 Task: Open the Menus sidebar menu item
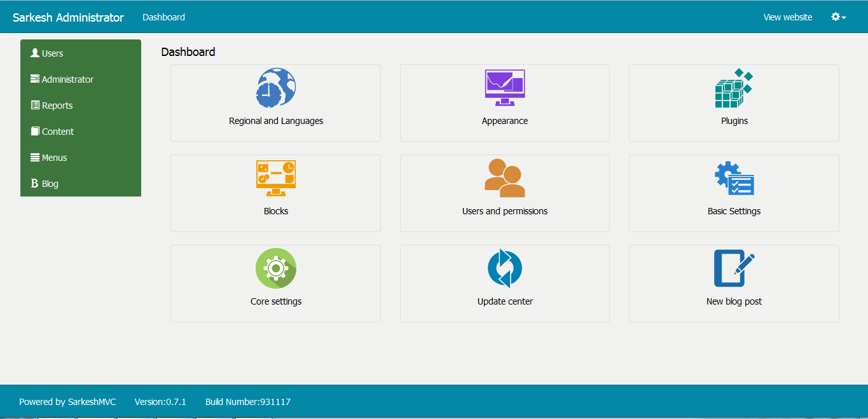click(x=81, y=158)
